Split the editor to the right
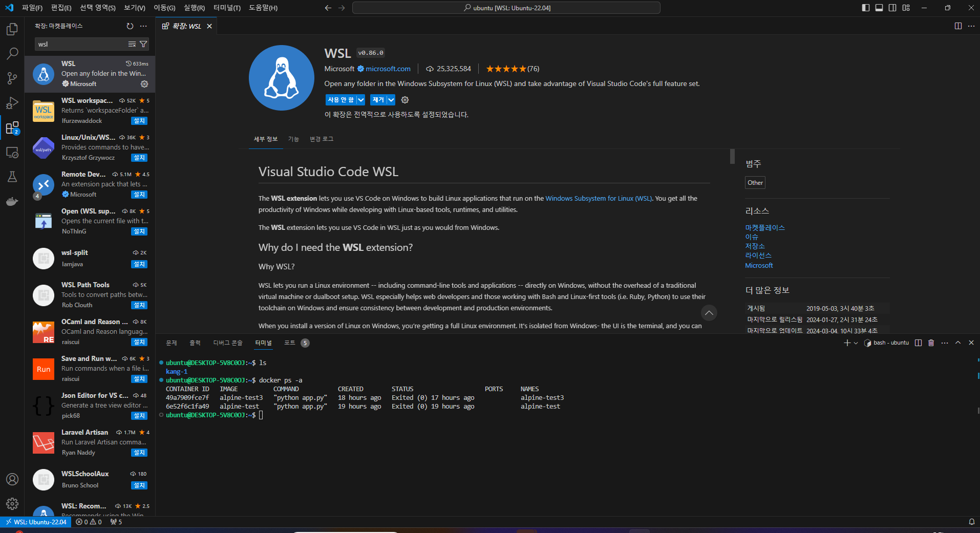The height and width of the screenshot is (533, 980). 958,26
